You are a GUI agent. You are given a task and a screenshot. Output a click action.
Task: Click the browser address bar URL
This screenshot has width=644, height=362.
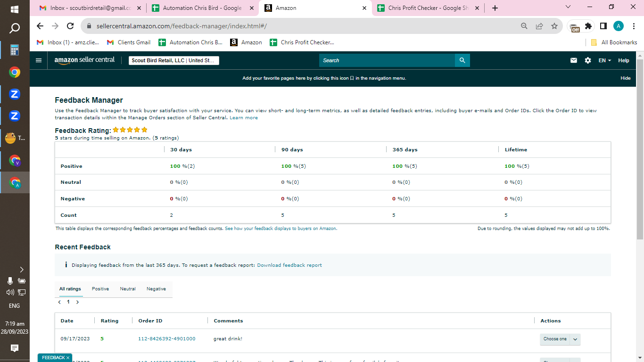pyautogui.click(x=182, y=26)
